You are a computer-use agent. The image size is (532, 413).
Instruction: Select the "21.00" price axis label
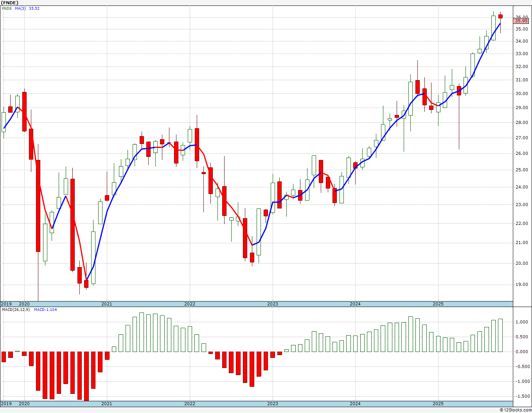pos(521,242)
